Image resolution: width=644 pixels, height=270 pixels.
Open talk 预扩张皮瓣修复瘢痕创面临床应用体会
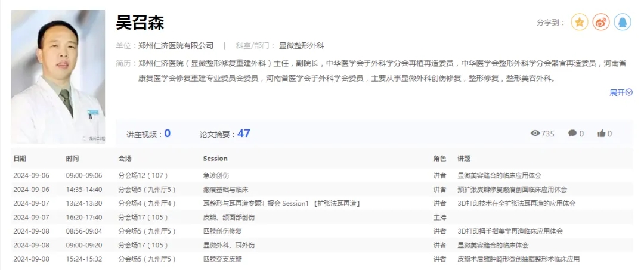click(512, 190)
